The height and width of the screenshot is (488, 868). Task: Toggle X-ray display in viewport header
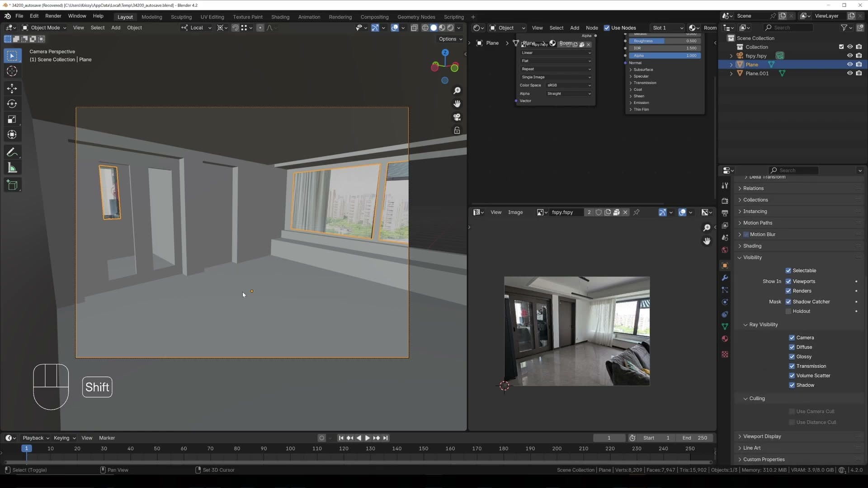pyautogui.click(x=414, y=28)
